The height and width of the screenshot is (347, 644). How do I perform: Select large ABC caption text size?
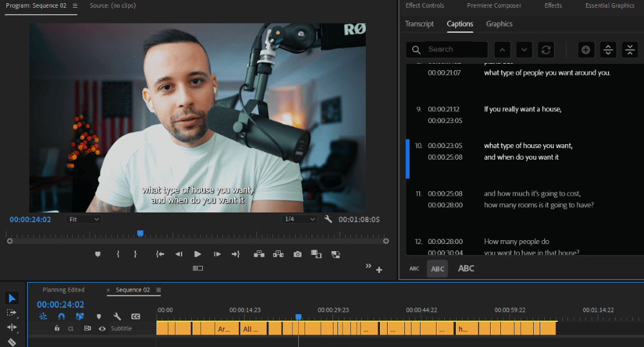tap(466, 268)
